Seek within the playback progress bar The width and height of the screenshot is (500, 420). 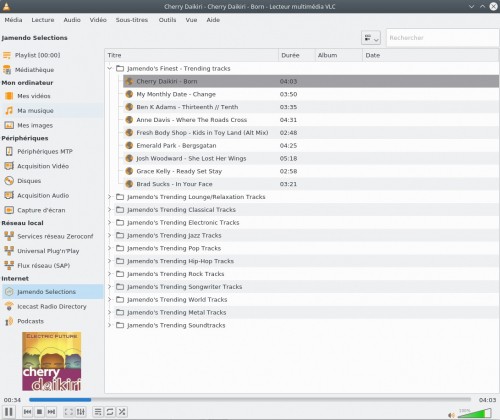click(x=250, y=399)
